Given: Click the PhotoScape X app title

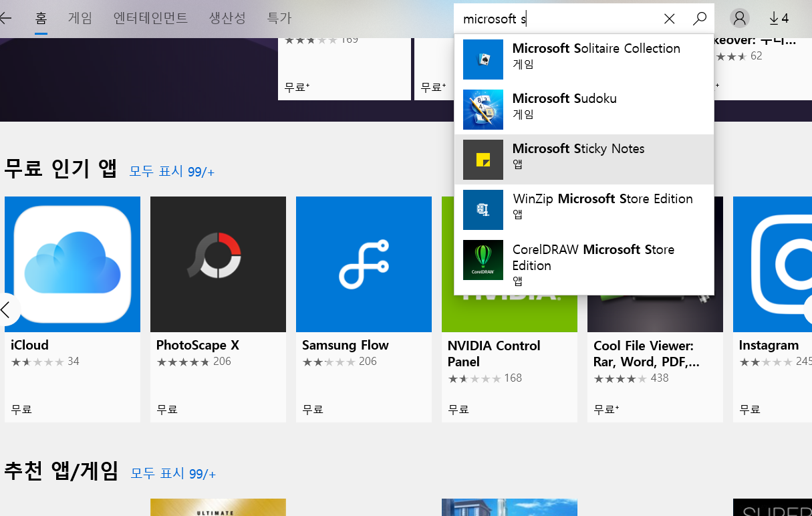Looking at the screenshot, I should 198,345.
